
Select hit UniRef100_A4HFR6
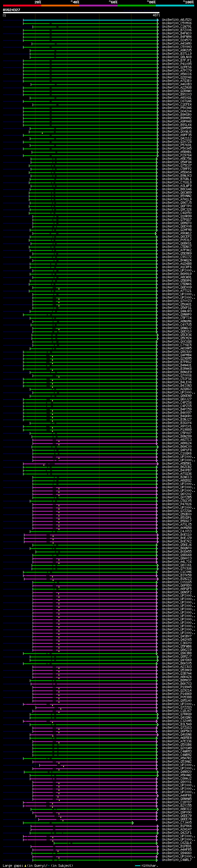click(x=177, y=796)
